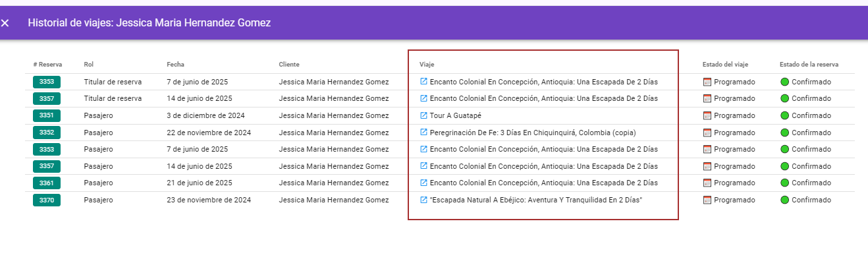Image resolution: width=868 pixels, height=271 pixels.
Task: Click the Fecha column header
Action: pyautogui.click(x=175, y=65)
